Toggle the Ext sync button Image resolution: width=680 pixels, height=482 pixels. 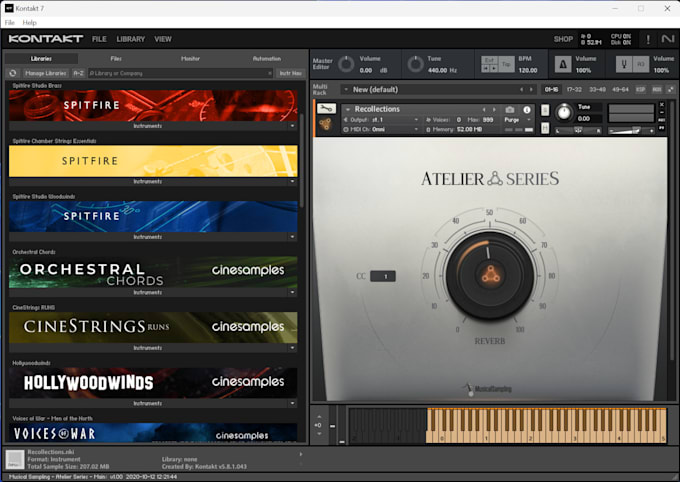pos(489,60)
